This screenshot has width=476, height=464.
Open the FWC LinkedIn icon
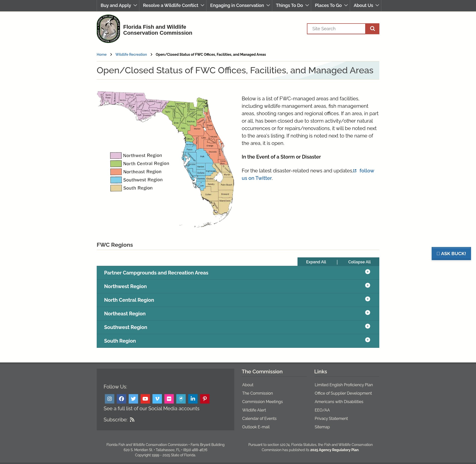click(x=193, y=399)
